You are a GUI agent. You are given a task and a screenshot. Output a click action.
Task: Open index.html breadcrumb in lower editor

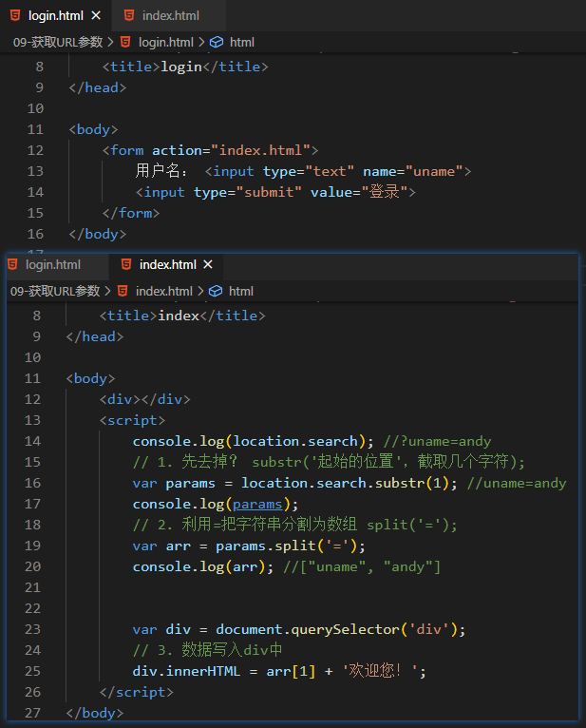[x=163, y=291]
